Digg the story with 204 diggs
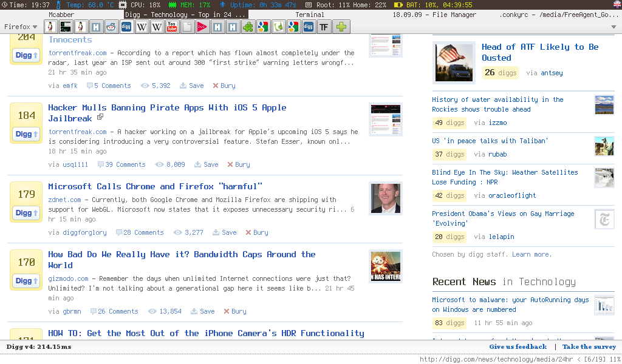The image size is (622, 364). [26, 55]
